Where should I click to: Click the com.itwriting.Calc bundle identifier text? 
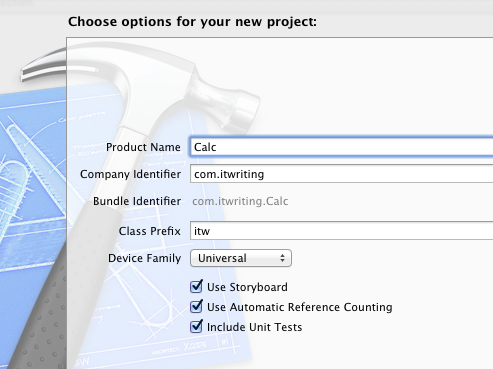[240, 201]
